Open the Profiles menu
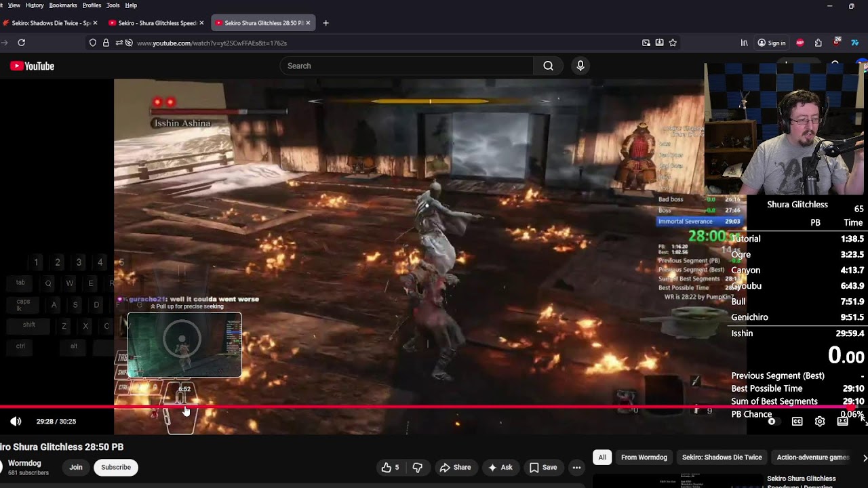 92,5
